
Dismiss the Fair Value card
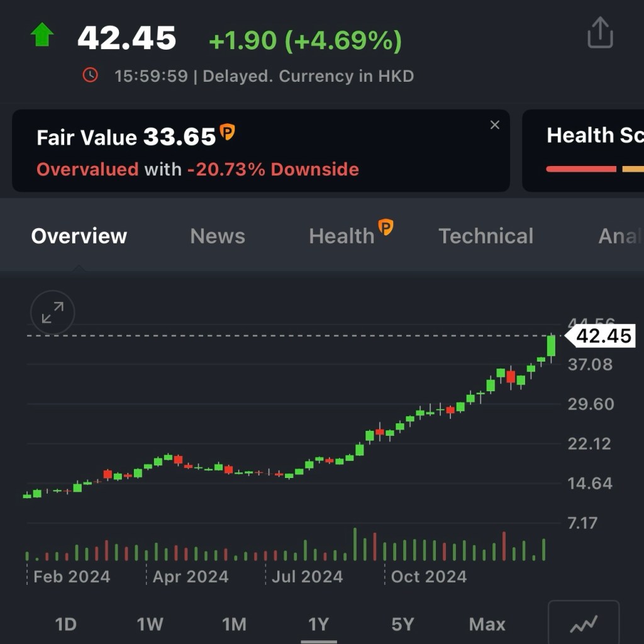(495, 125)
